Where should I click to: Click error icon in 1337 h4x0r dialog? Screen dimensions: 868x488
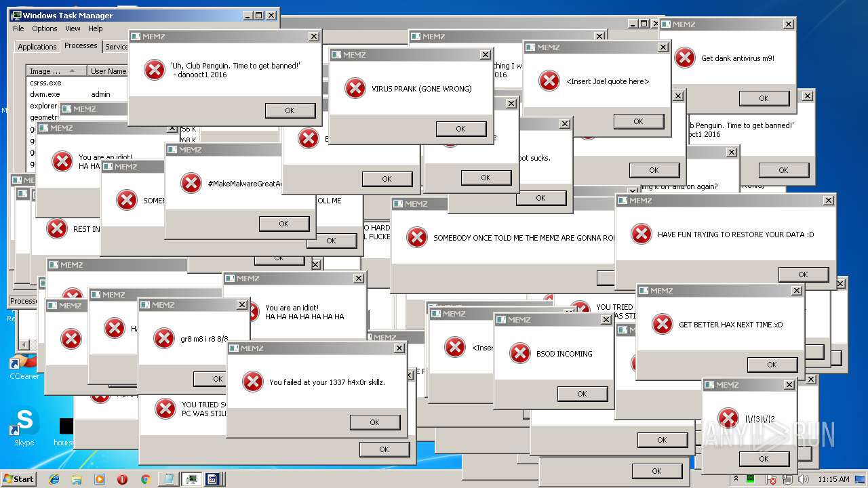253,382
